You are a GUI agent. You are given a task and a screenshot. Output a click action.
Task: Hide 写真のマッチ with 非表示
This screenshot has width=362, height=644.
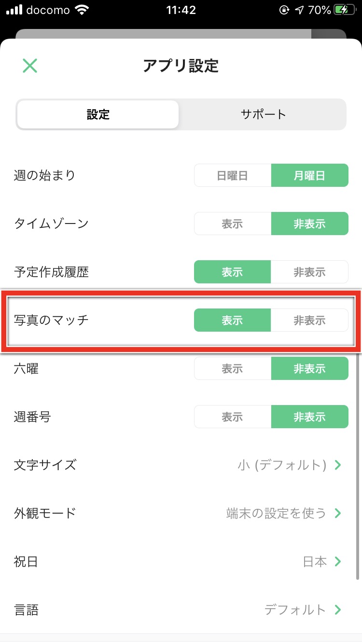(309, 320)
